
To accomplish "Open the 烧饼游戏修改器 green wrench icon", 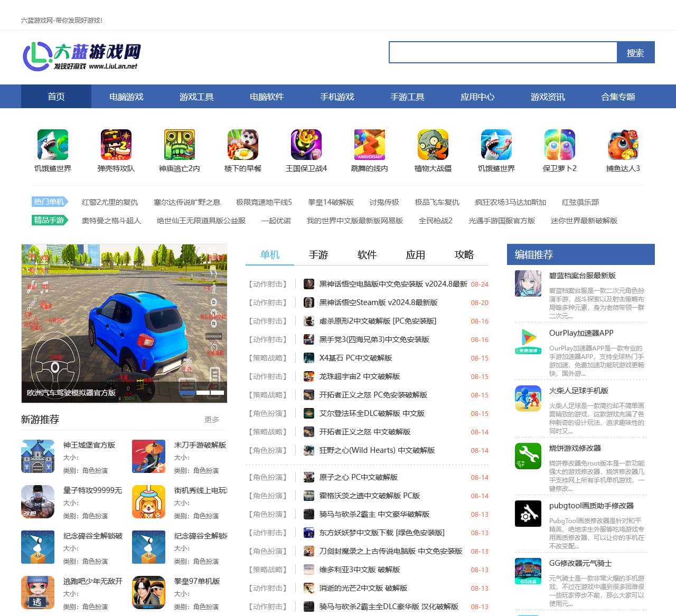I will (528, 456).
